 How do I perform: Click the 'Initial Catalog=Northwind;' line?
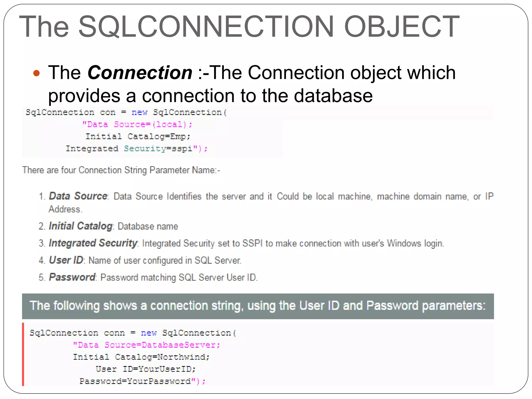click(141, 357)
